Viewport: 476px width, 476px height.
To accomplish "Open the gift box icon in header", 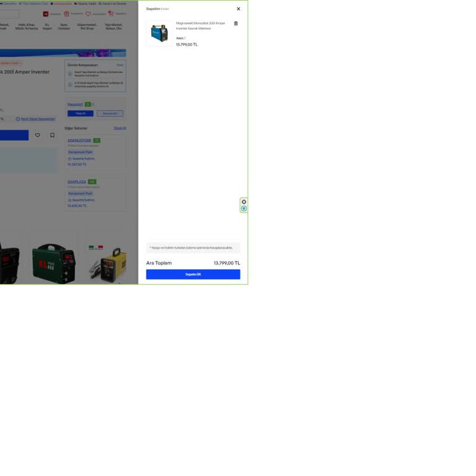I will coord(67,14).
